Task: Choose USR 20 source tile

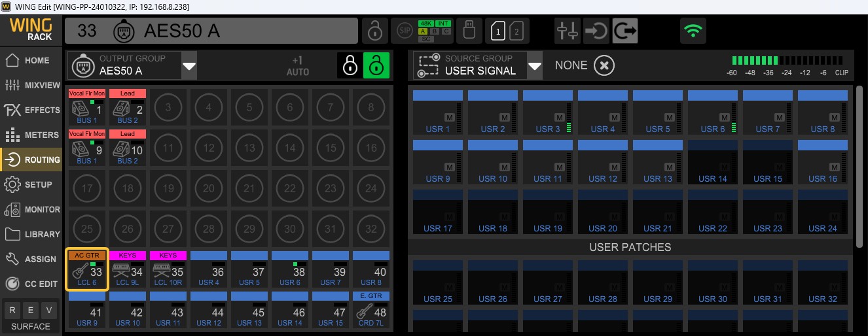Action: [603, 212]
